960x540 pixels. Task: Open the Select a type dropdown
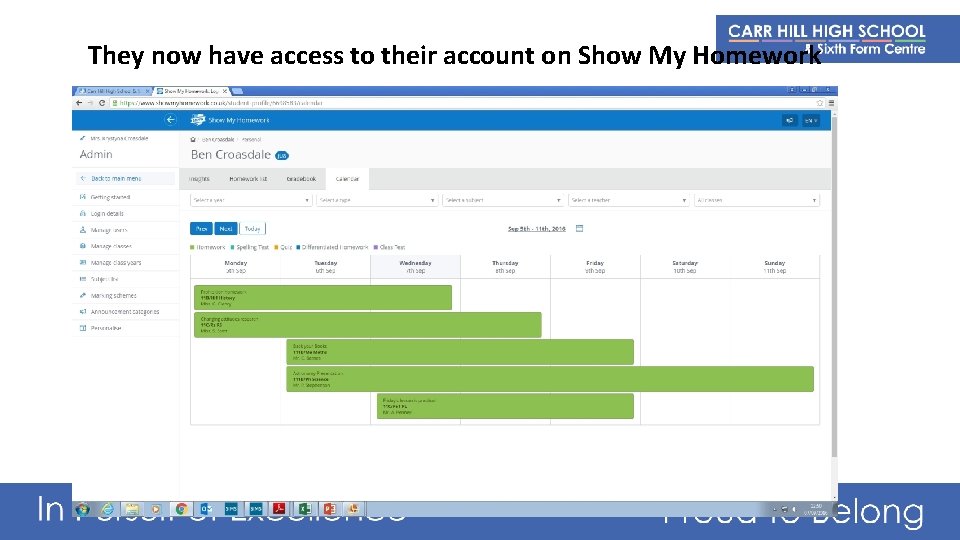[377, 200]
